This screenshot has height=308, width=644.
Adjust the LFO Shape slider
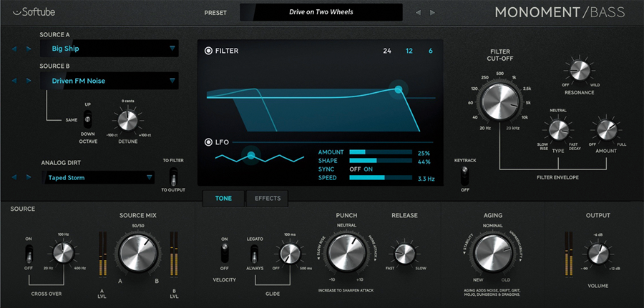coord(381,161)
